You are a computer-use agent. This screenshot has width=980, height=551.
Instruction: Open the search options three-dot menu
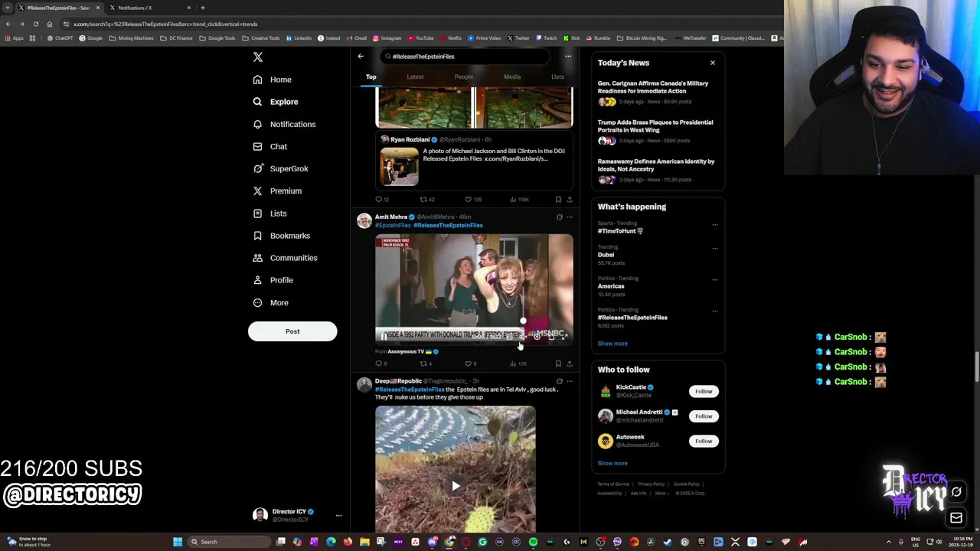[x=568, y=56]
